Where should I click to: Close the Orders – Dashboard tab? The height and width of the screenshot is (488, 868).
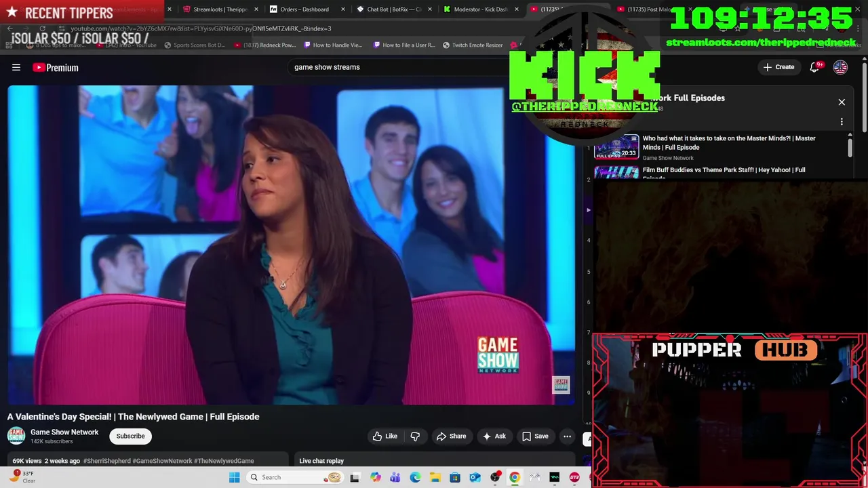pos(343,9)
